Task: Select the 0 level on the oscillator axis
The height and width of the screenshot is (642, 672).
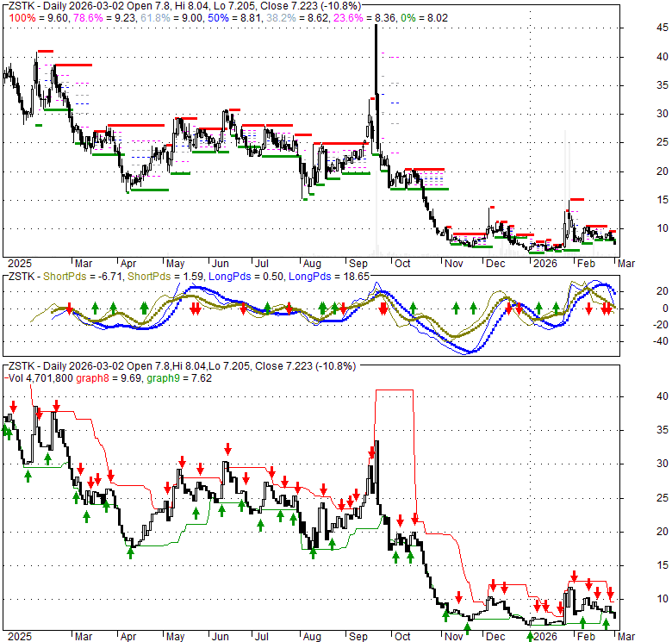Action: coord(665,309)
